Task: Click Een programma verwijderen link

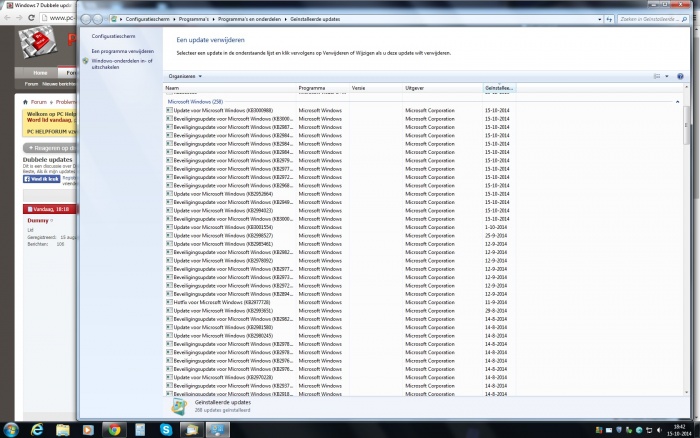Action: 123,51
